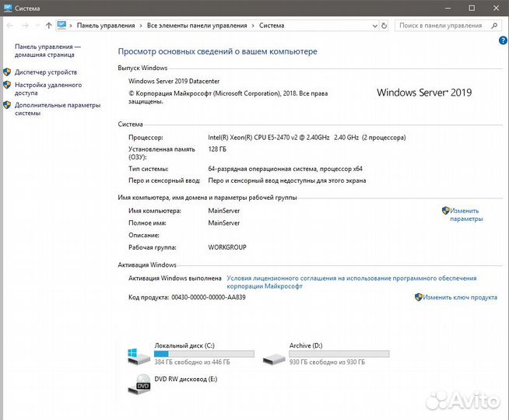Click the shield icon next to Изменить параметры
509x420 pixels.
click(446, 211)
